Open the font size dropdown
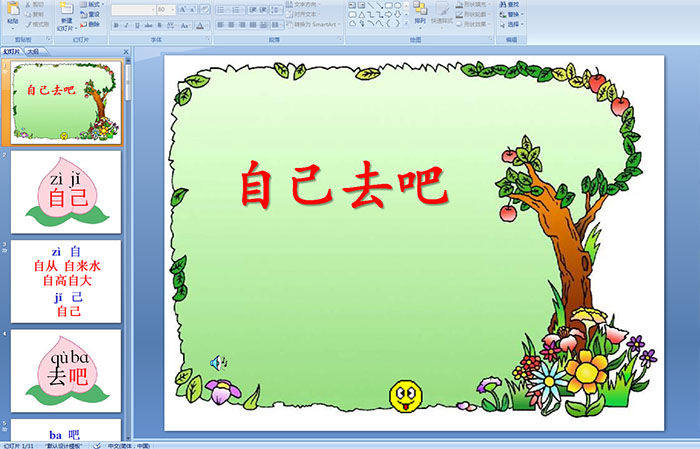700x449 pixels. pos(172,9)
